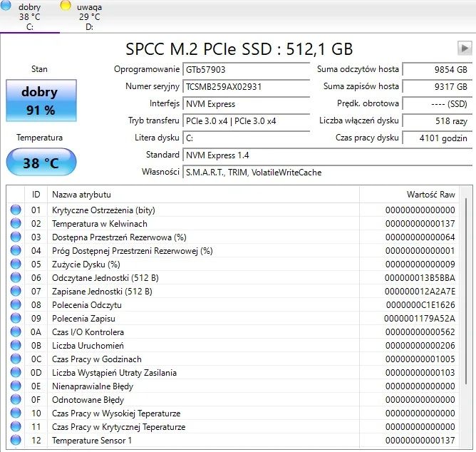
Task: Click the status icon of Dostępna Przestrzeń Rezerwowa row
Action: [16, 237]
